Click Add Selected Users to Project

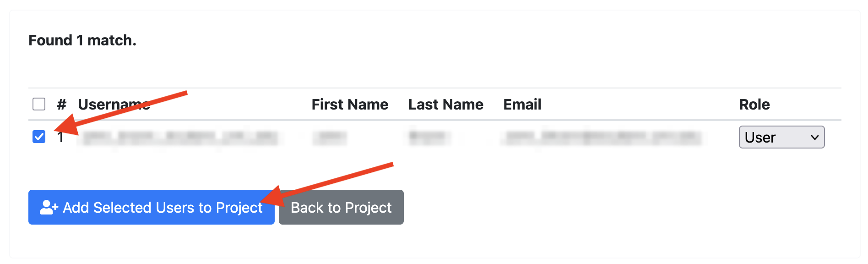click(x=151, y=207)
